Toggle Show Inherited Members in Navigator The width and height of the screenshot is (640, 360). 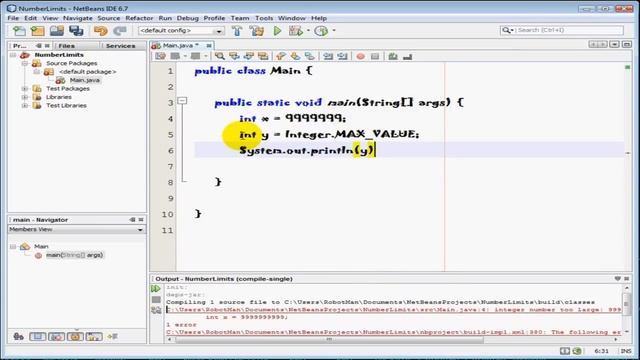[18, 337]
